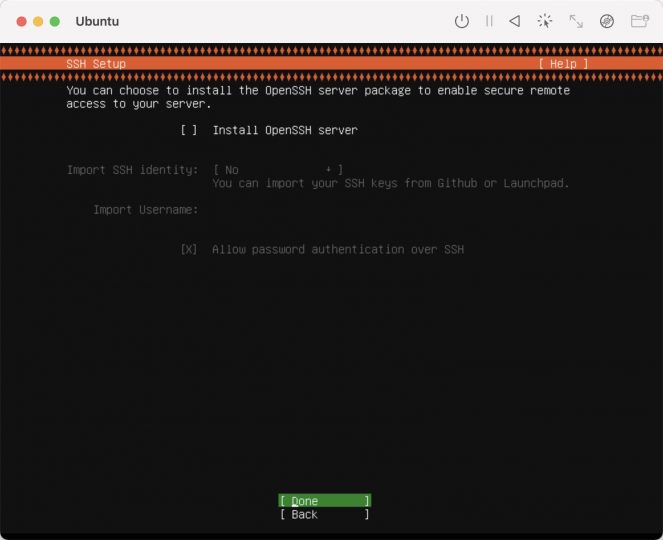Toggle capture mouse cursor icon

tap(545, 21)
